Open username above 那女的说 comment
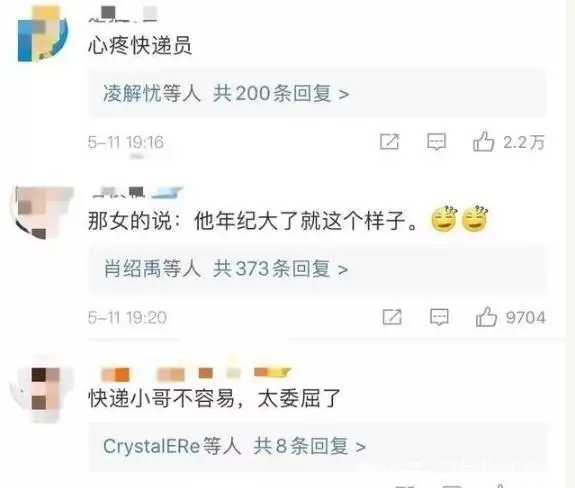 click(x=136, y=192)
